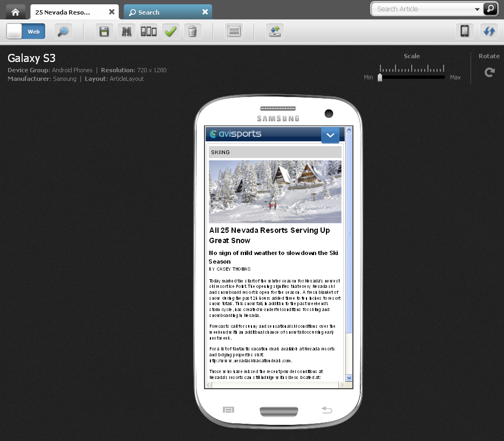Open the inspect magnifying glass tool
The image size is (504, 441).
(63, 31)
